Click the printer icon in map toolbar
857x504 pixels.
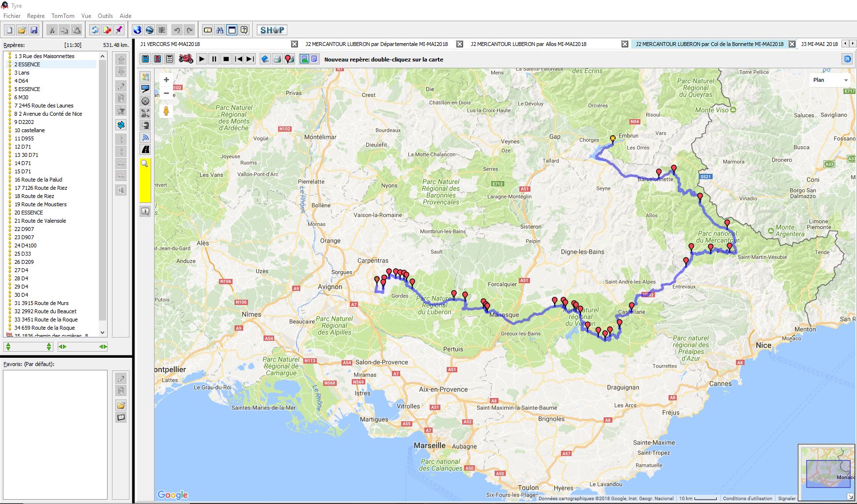click(x=277, y=59)
